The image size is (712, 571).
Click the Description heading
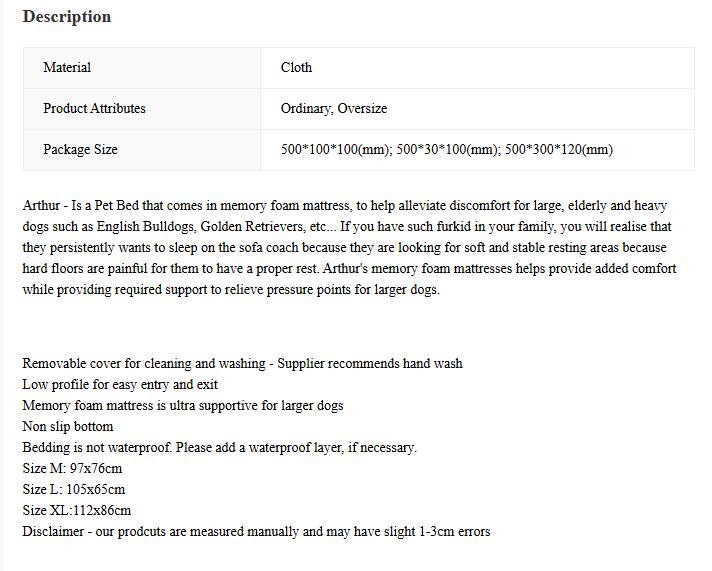click(x=67, y=17)
